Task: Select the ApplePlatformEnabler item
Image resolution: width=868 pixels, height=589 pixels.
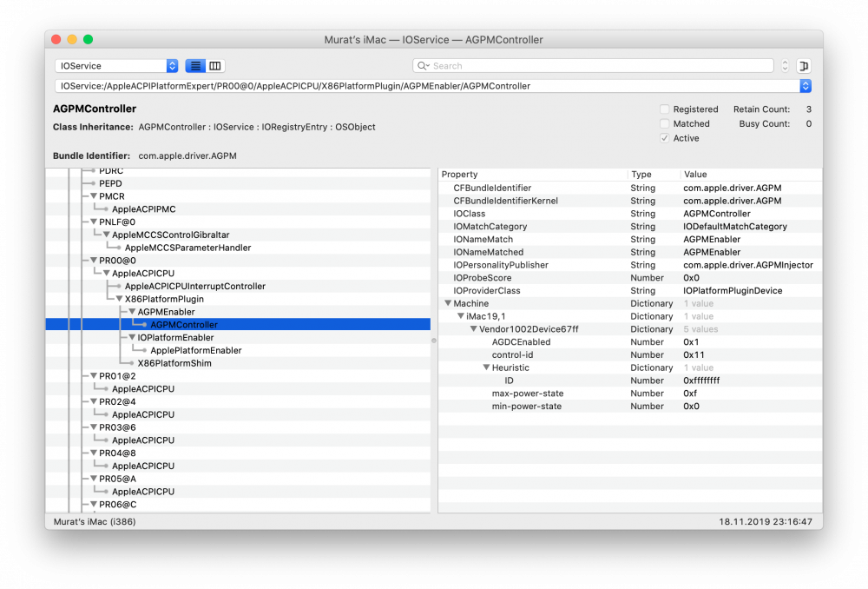Action: point(196,351)
